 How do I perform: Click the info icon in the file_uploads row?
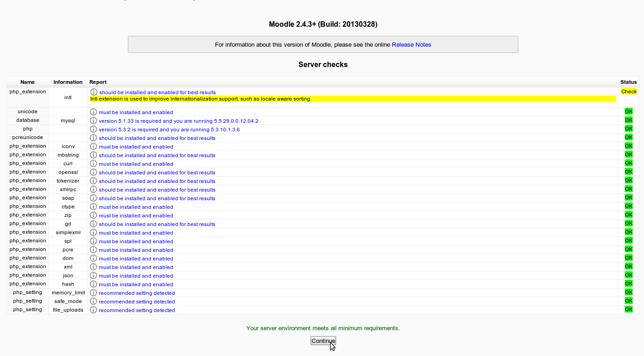pos(93,310)
